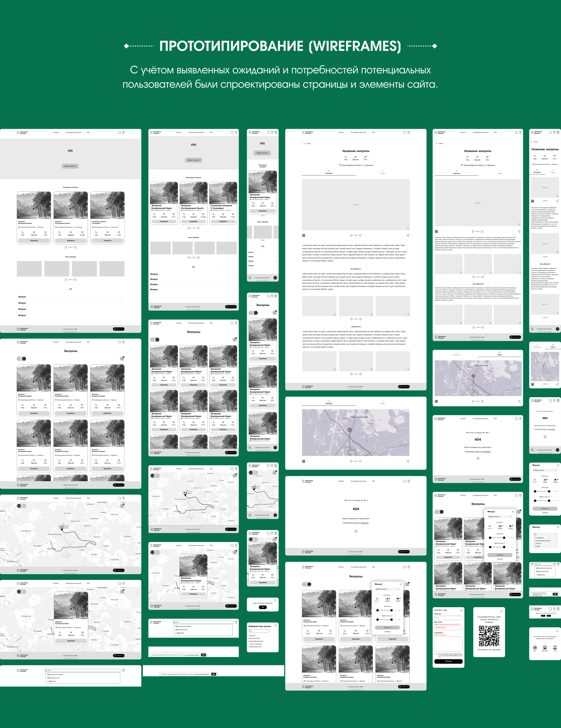Screen dimensions: 561x728
Task: Check the Ленобласть region checkbox
Action: tap(535, 538)
